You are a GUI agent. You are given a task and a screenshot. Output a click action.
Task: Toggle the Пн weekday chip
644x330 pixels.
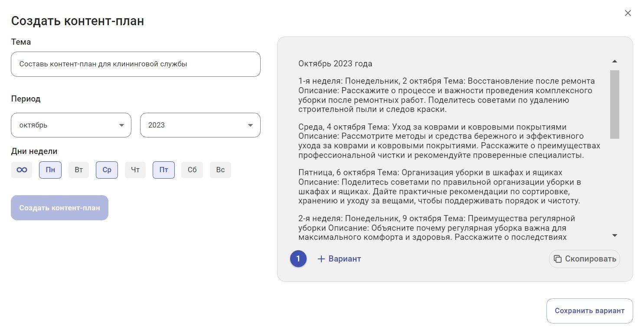point(50,170)
